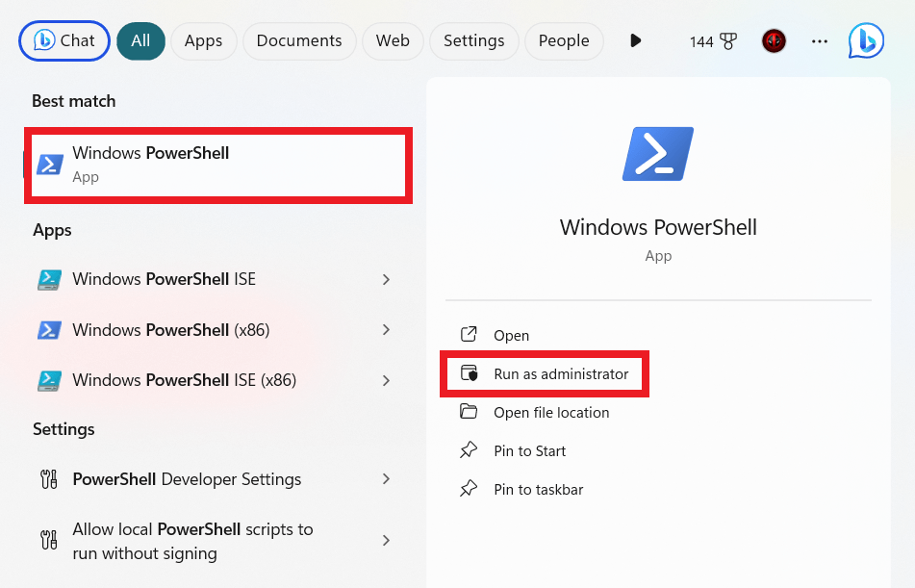The width and height of the screenshot is (915, 588).
Task: Expand the PowerShell ISE (x86) chevron
Action: pyautogui.click(x=386, y=381)
